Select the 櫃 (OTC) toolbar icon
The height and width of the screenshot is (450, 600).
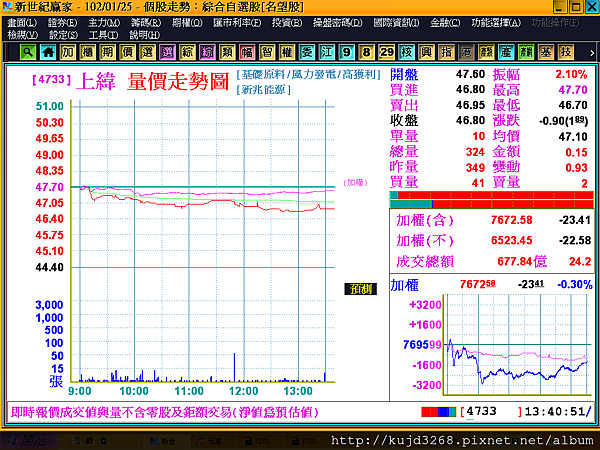click(88, 52)
